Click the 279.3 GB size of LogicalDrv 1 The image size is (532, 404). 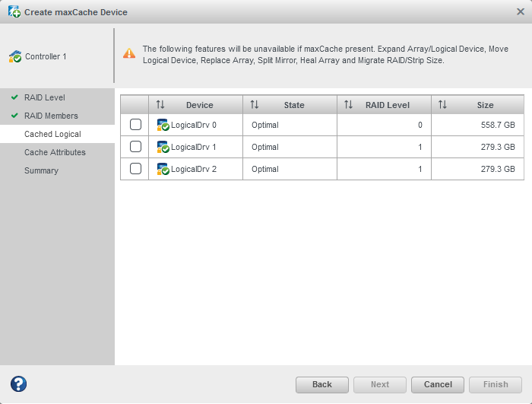coord(498,147)
